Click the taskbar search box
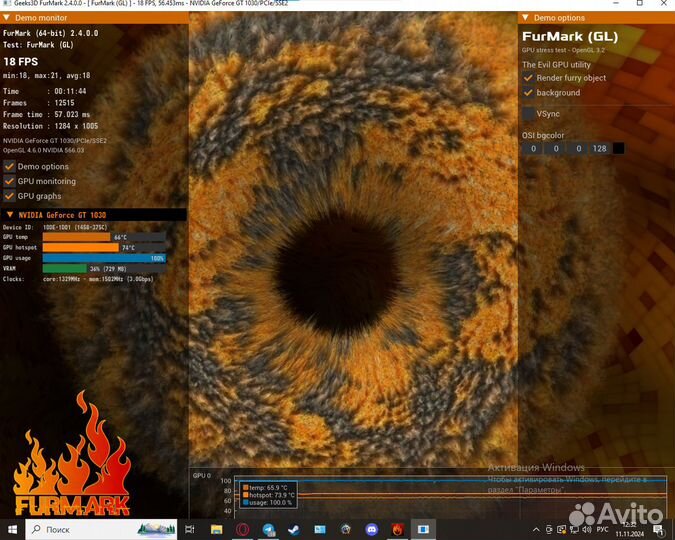The width and height of the screenshot is (675, 540). point(80,528)
